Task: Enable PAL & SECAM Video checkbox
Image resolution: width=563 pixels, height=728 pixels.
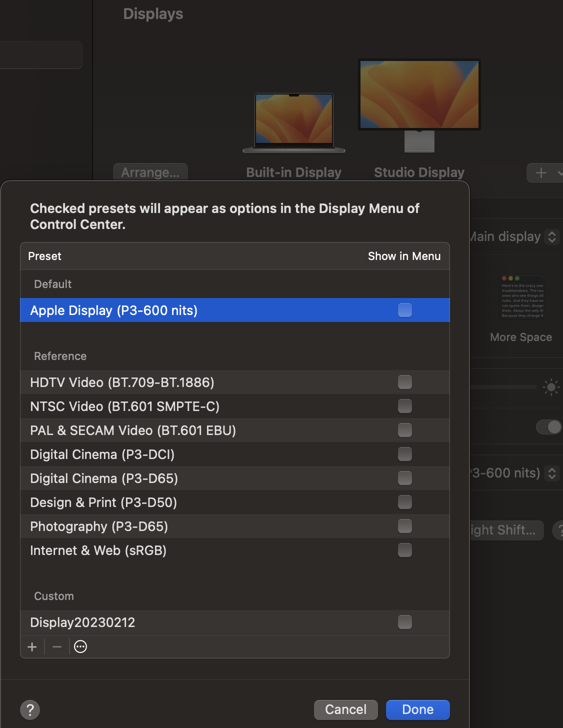Action: click(x=405, y=430)
